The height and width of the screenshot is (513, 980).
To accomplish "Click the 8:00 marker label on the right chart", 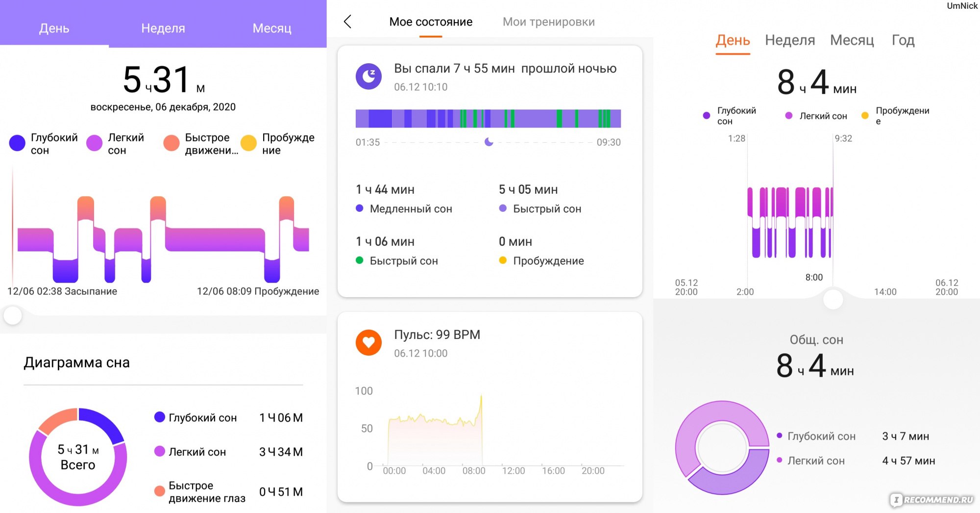I will (x=814, y=277).
